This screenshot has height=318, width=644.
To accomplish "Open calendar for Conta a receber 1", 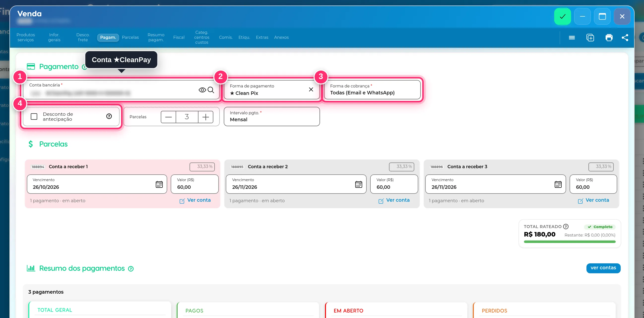I will coord(159,184).
